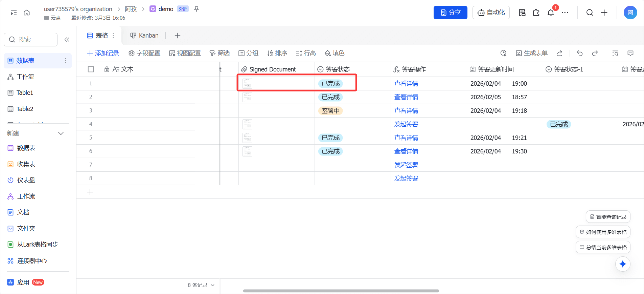Click the 已完成 status tag in row 5

[x=330, y=138]
